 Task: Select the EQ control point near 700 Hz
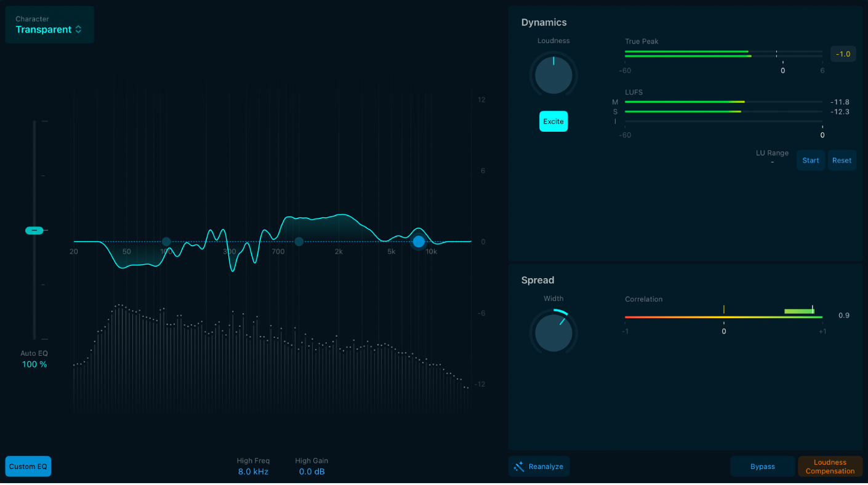coord(299,241)
